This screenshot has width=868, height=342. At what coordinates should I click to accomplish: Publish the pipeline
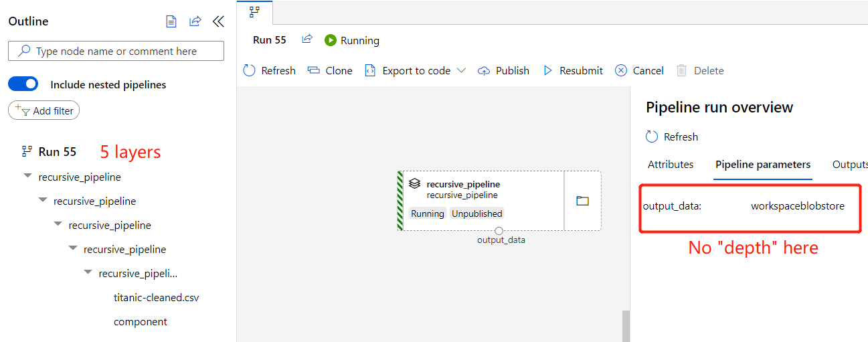click(503, 70)
